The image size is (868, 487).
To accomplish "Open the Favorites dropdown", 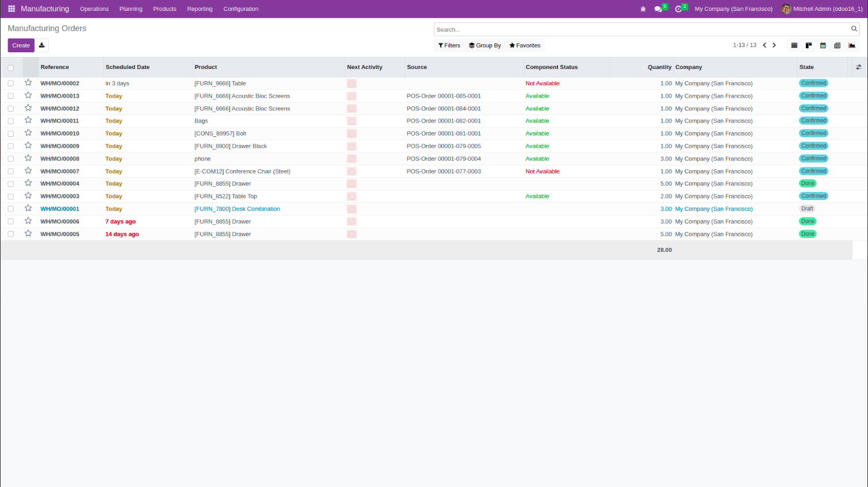I will pyautogui.click(x=525, y=45).
